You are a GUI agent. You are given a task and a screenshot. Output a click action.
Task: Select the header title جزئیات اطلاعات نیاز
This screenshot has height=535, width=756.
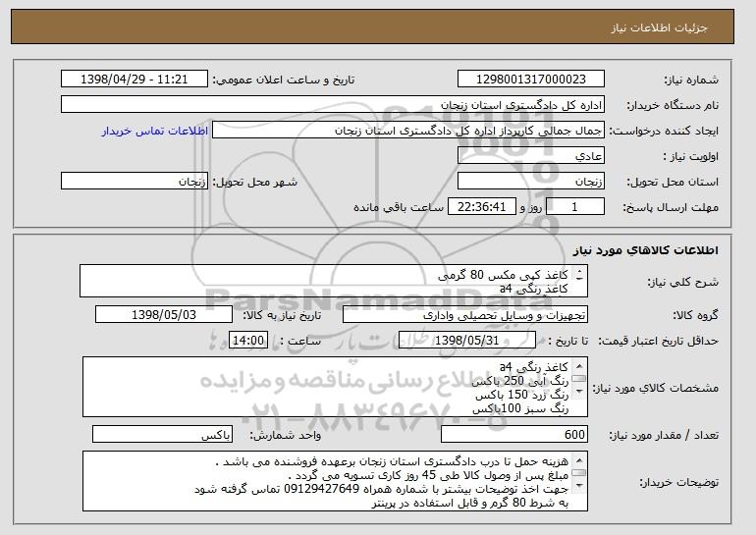[x=659, y=27]
